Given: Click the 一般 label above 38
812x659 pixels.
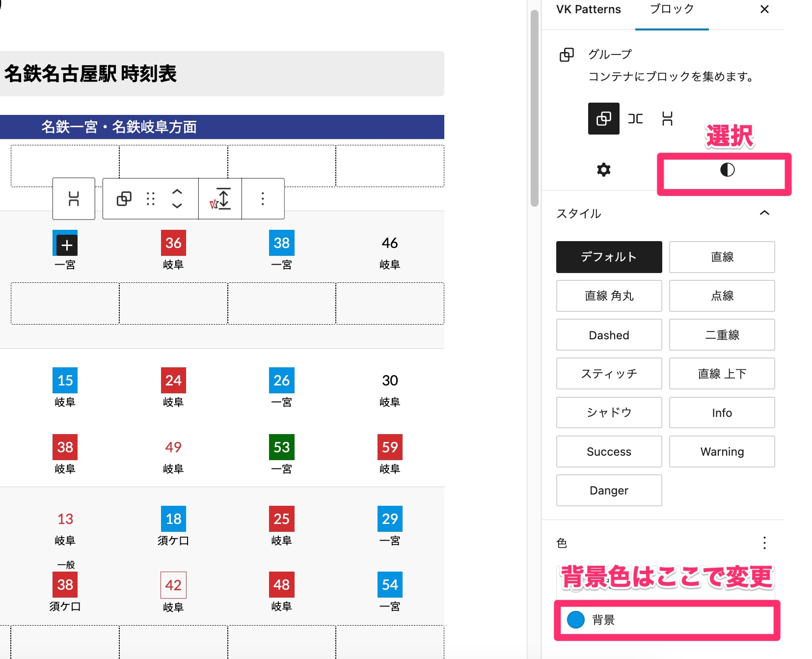Looking at the screenshot, I should 66,565.
